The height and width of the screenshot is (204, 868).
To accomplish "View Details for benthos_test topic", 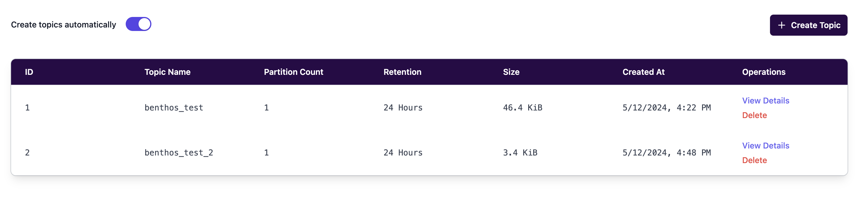I will [x=765, y=101].
